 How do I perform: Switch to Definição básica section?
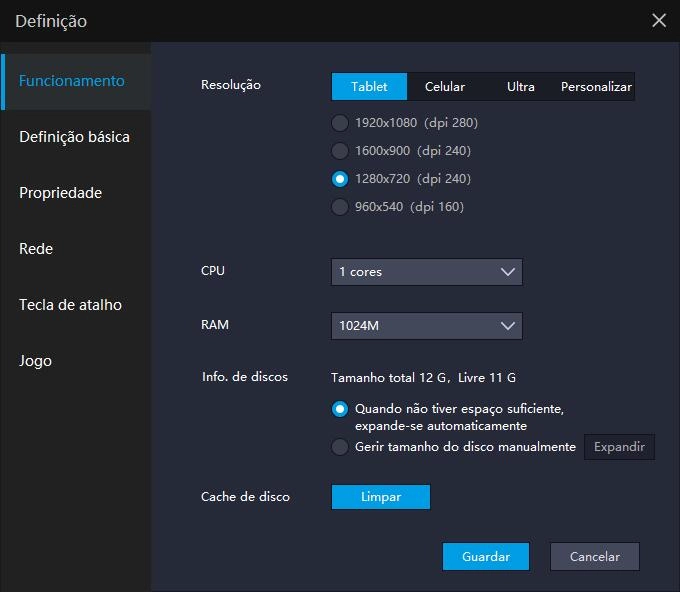coord(75,137)
